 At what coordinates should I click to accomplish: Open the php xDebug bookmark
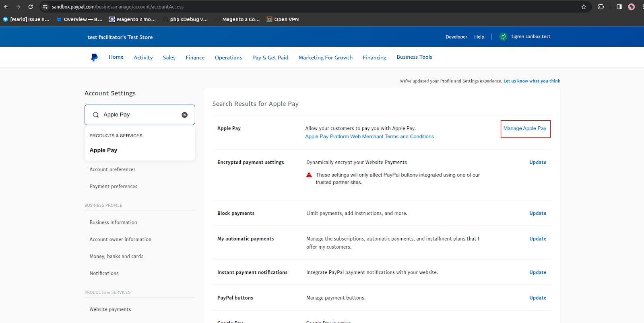pos(186,19)
